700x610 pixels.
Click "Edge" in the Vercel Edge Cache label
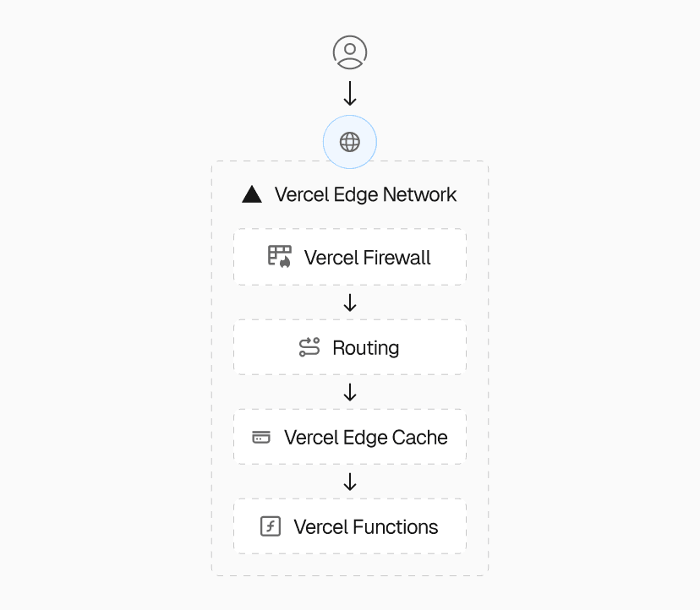pos(365,438)
